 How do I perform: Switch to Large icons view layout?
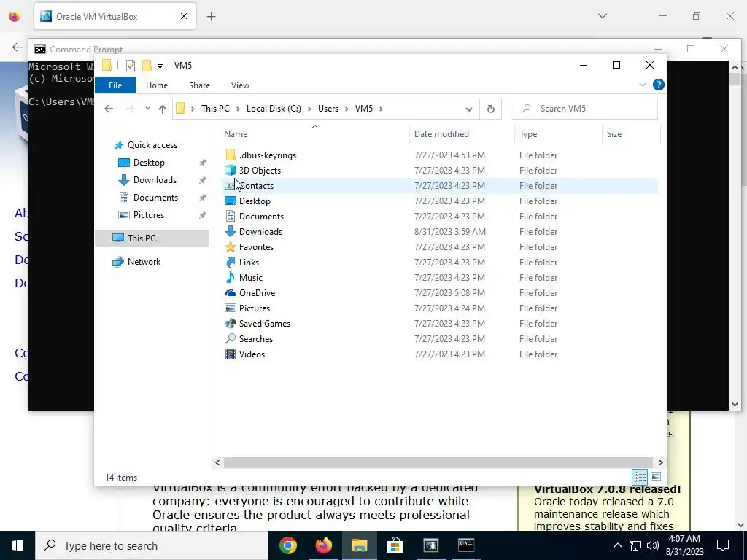(656, 477)
